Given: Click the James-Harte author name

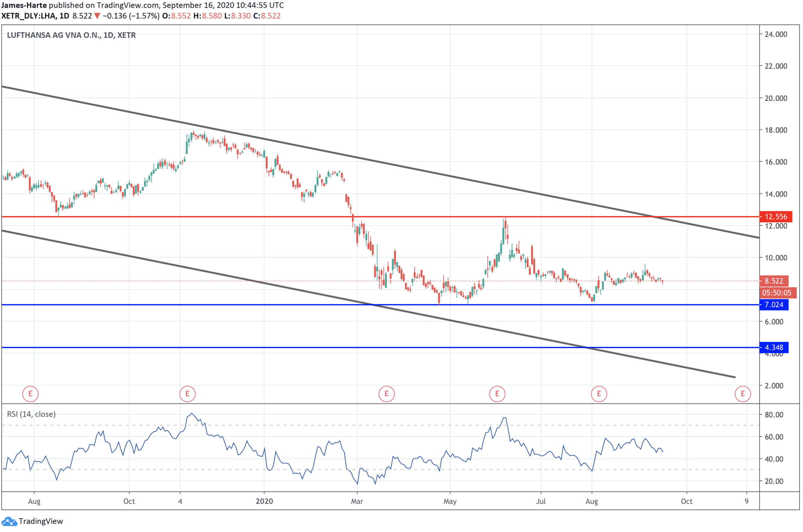Looking at the screenshot, I should pyautogui.click(x=24, y=5).
